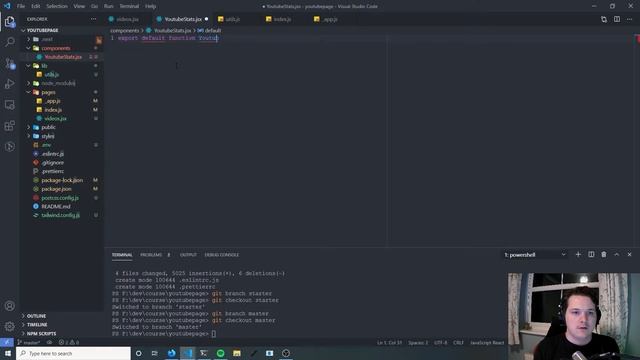
Task: Kill terminal with trash icon
Action: pos(604,254)
